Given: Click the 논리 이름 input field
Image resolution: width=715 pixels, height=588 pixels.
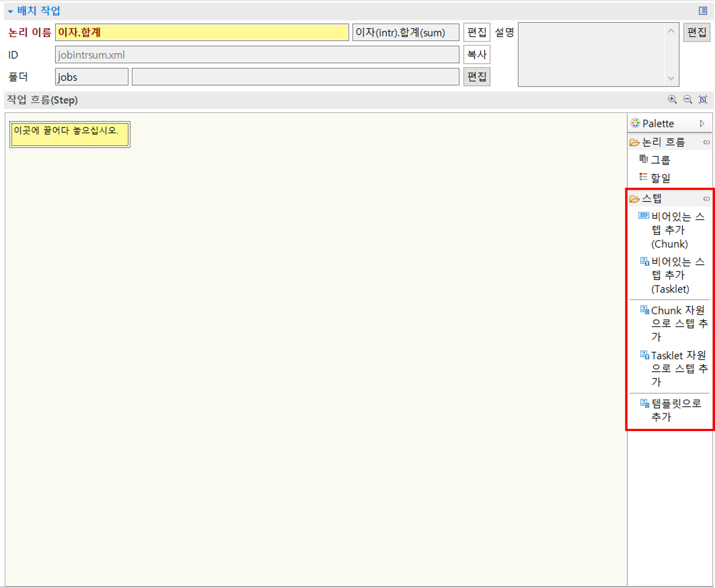Looking at the screenshot, I should pos(202,32).
